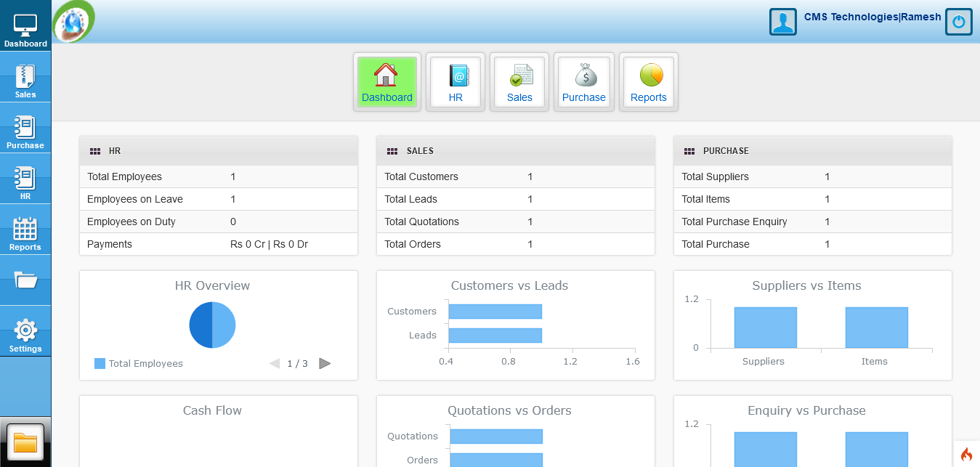Click Total Orders row label
Image resolution: width=980 pixels, height=467 pixels.
tap(413, 244)
